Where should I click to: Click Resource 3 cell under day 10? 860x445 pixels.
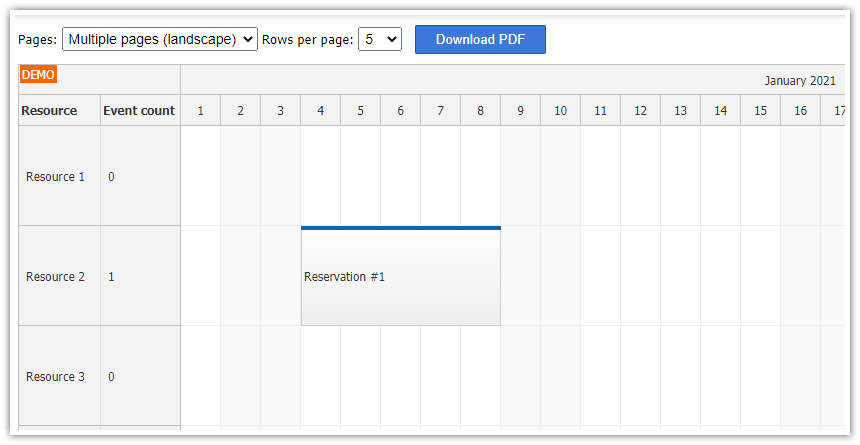tap(560, 376)
